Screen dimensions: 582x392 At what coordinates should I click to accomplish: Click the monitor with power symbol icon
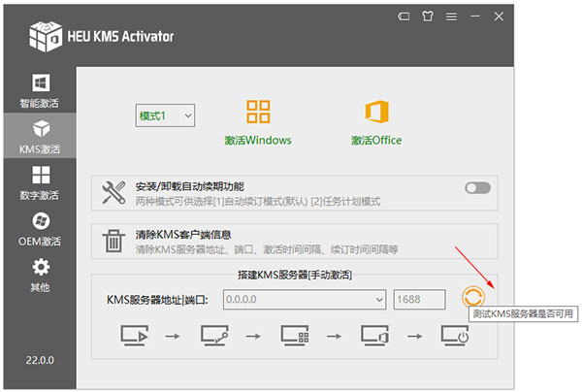453,336
